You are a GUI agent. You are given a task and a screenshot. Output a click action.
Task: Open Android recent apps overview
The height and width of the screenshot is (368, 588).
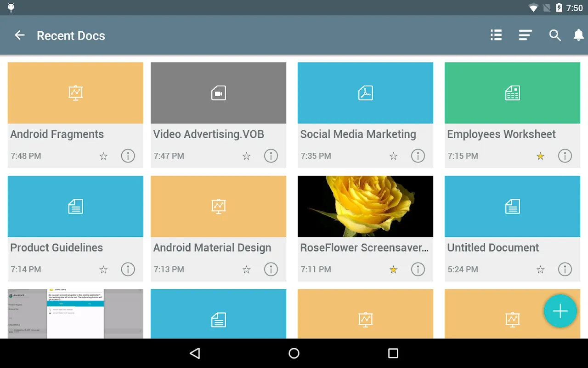coord(393,353)
